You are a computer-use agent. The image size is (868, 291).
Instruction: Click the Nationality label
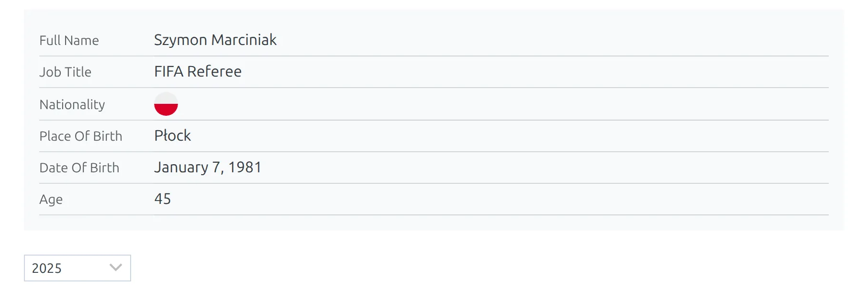tap(72, 104)
